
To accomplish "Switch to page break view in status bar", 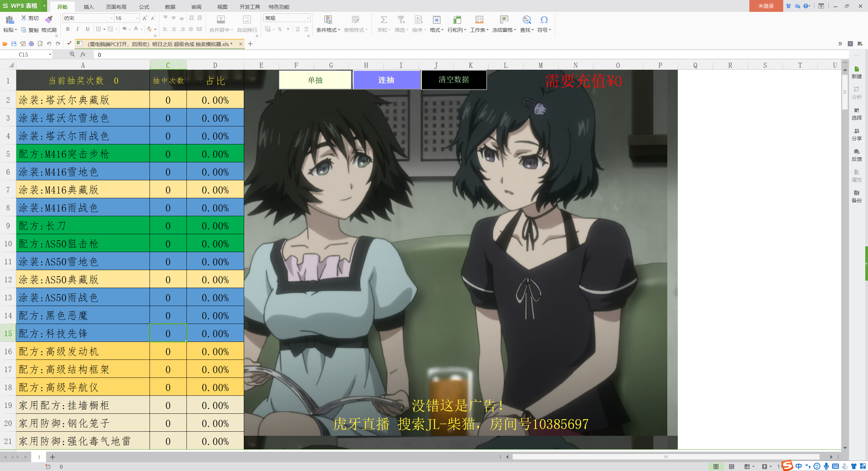I will pos(731,467).
